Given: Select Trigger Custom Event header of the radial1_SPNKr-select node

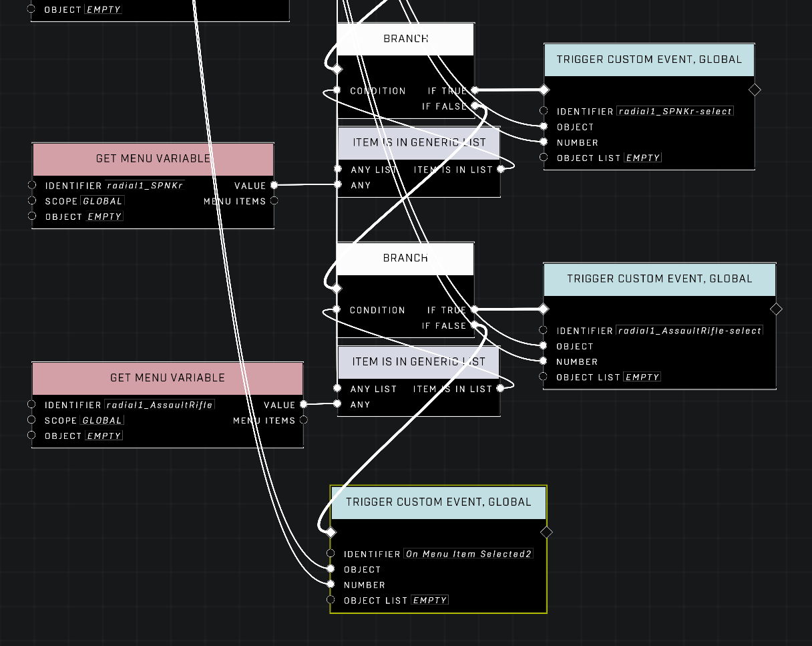Looking at the screenshot, I should pyautogui.click(x=649, y=59).
